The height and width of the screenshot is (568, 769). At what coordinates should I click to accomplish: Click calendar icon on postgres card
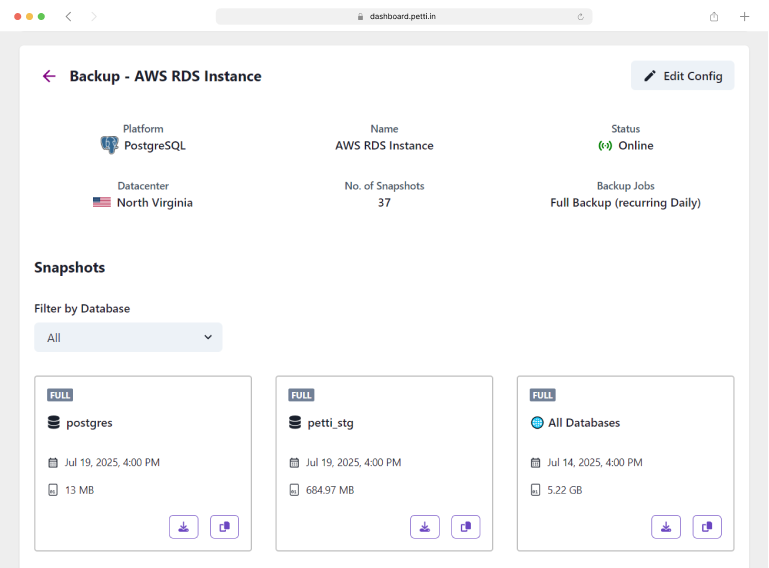[53, 463]
